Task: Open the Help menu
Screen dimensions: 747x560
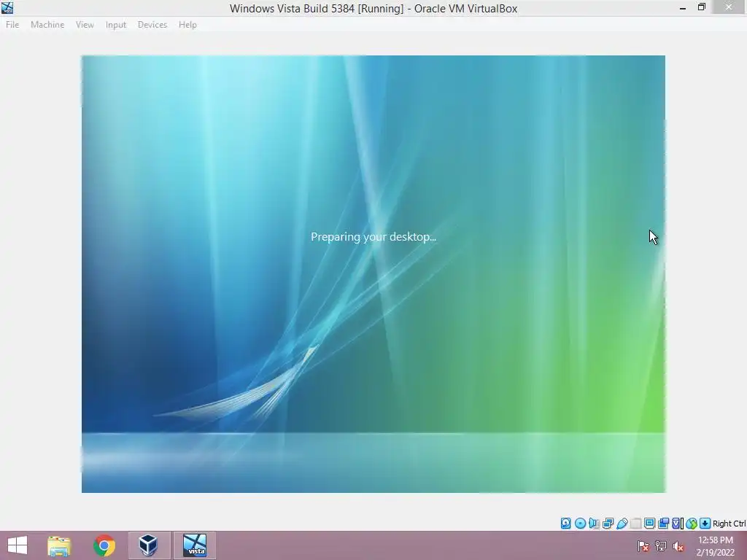Action: tap(187, 25)
